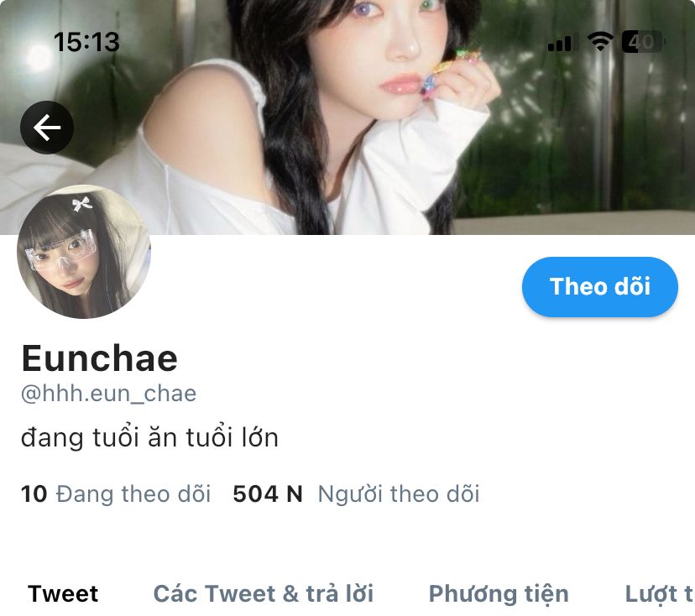
Task: Click the 504 N follower count
Action: click(268, 493)
